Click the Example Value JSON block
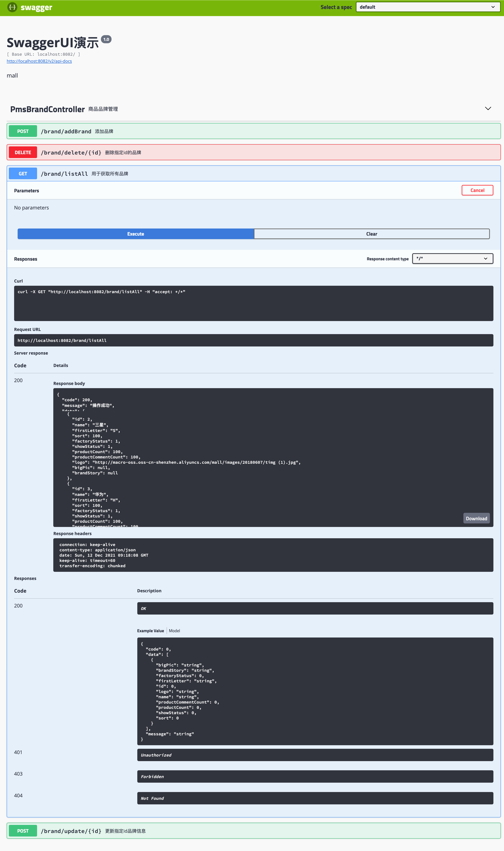 tap(315, 691)
